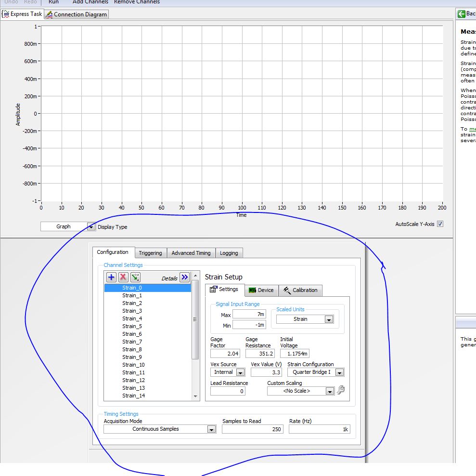
Task: Open the Scaled Units Strain dropdown
Action: pos(329,319)
